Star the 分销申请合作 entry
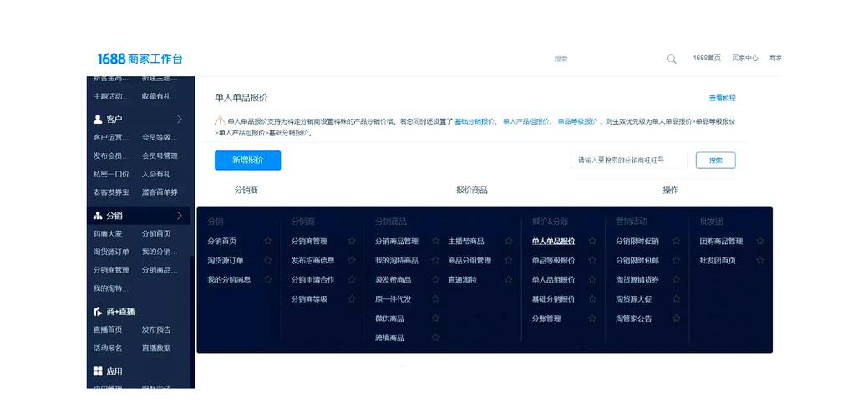868x418 pixels. pyautogui.click(x=352, y=279)
